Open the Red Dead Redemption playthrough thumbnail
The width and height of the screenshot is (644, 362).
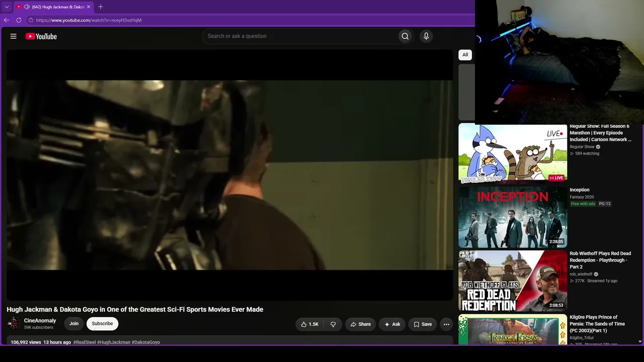pyautogui.click(x=513, y=281)
